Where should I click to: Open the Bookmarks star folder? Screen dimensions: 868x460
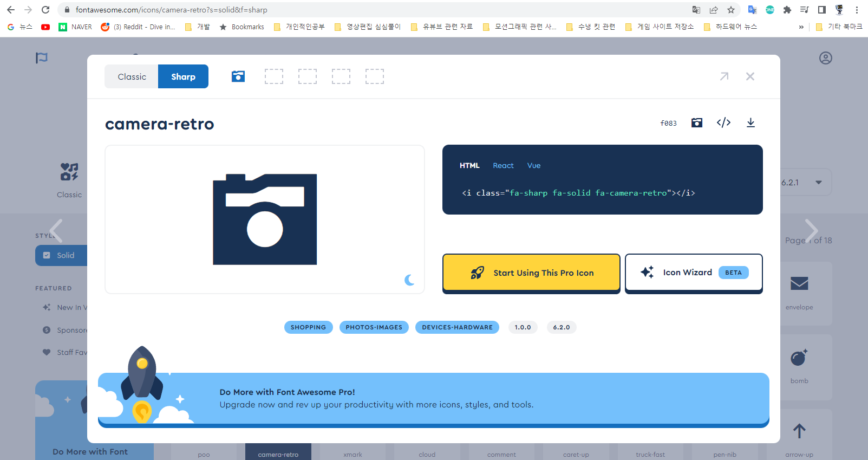(x=242, y=27)
